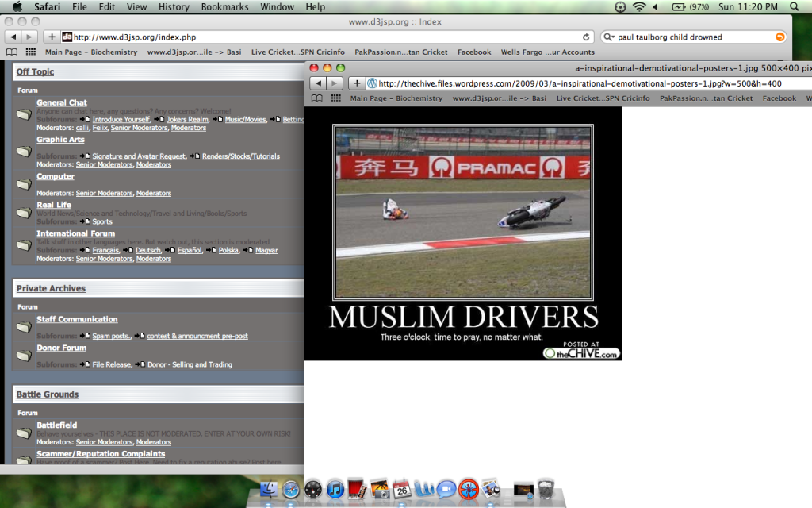Screen dimensions: 812x508
Task: Open Top Sites grid in the back window
Action: (31, 52)
